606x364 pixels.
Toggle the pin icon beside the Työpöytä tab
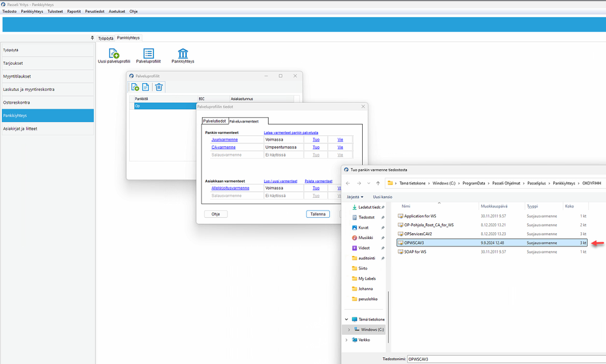point(92,38)
